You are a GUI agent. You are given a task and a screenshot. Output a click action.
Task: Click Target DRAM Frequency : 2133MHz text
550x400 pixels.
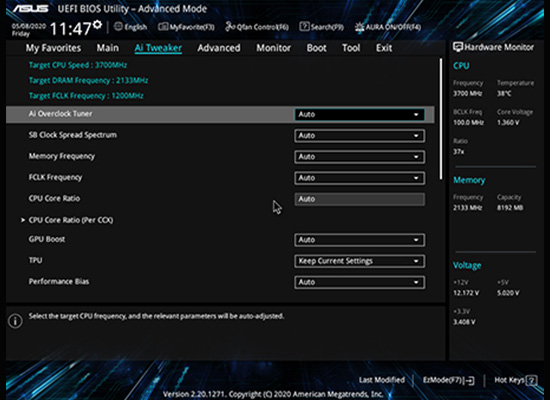(88, 80)
